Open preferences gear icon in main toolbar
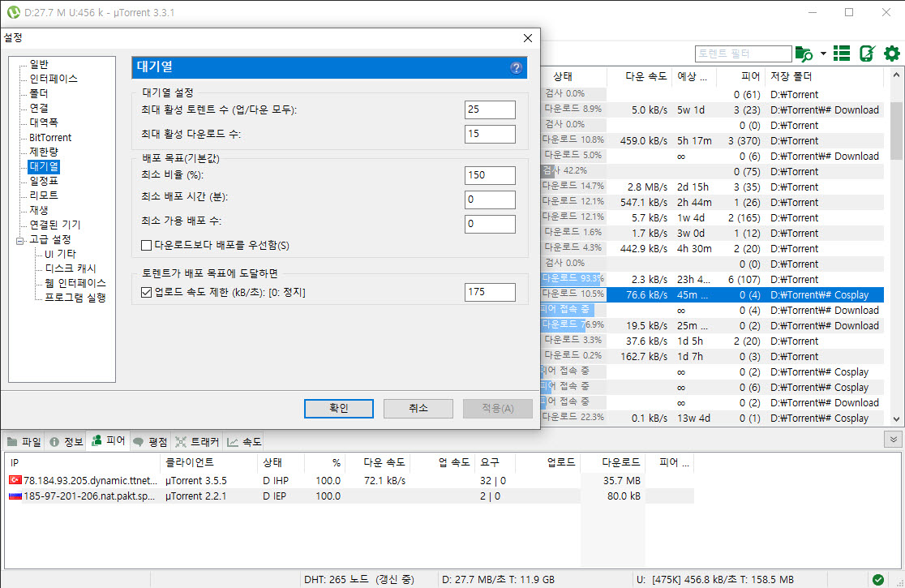Viewport: 905px width, 588px height. pyautogui.click(x=892, y=54)
